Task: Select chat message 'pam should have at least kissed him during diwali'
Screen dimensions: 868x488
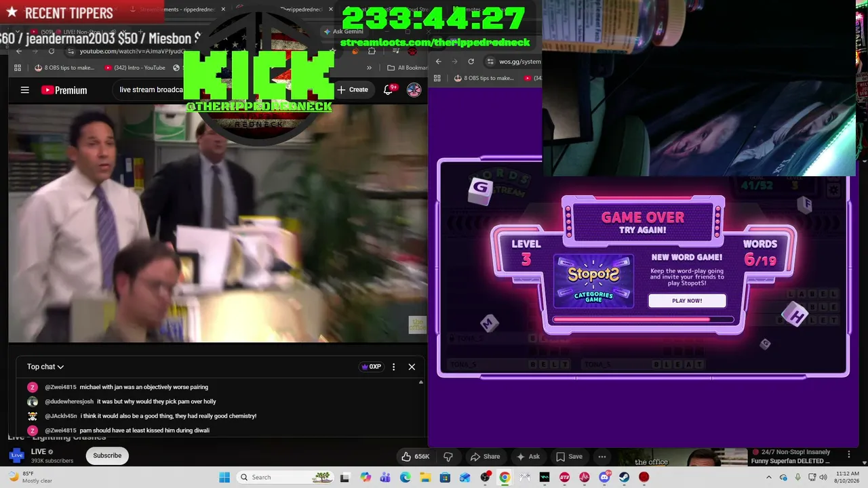Action: (144, 430)
